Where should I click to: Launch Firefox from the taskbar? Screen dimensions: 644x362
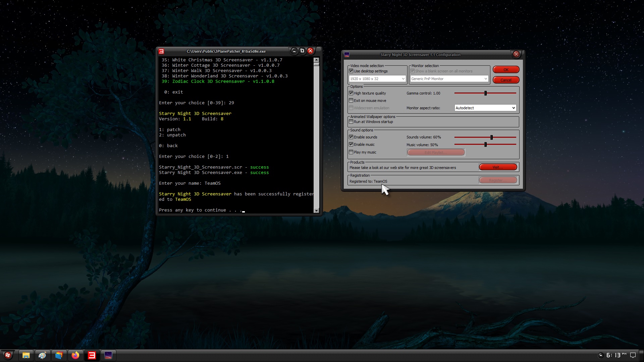pos(75,355)
